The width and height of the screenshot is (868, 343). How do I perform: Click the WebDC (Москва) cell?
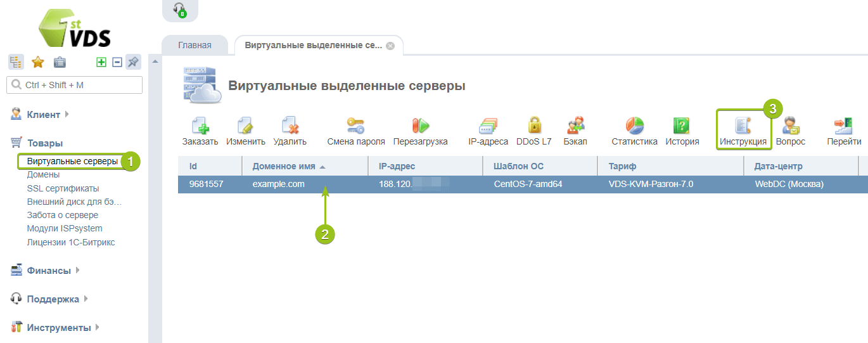pos(789,184)
